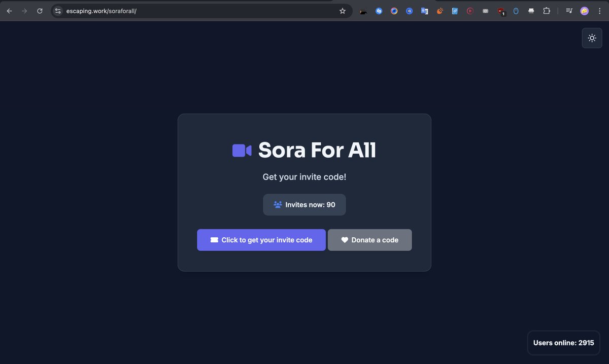Click the dark folder-shaped extension icon

point(363,11)
